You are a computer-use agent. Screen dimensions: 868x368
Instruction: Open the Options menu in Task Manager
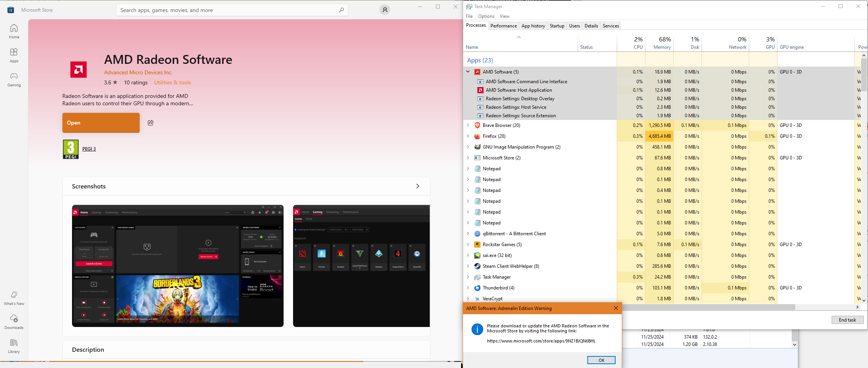(486, 16)
